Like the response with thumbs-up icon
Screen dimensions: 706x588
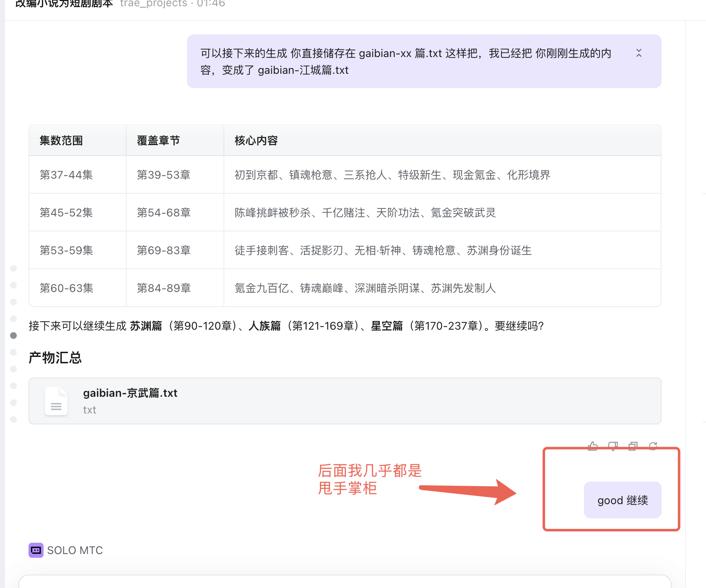593,446
